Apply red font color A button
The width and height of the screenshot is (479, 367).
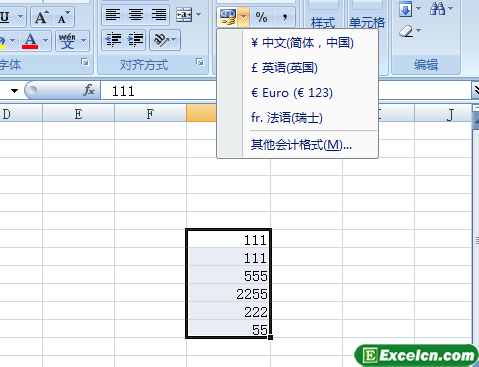pyautogui.click(x=30, y=41)
